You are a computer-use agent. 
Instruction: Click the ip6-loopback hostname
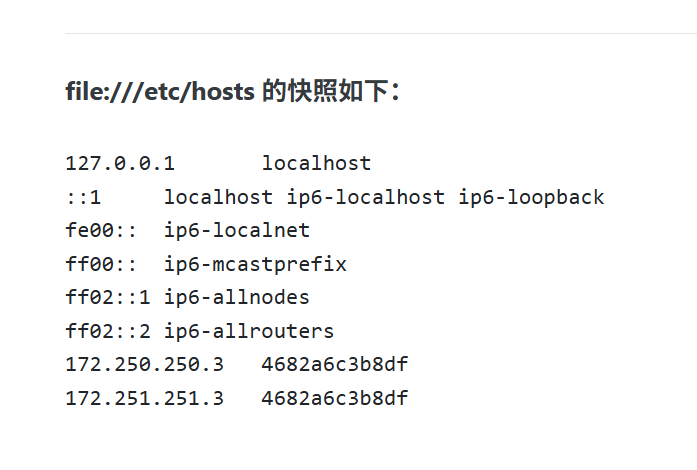531,197
